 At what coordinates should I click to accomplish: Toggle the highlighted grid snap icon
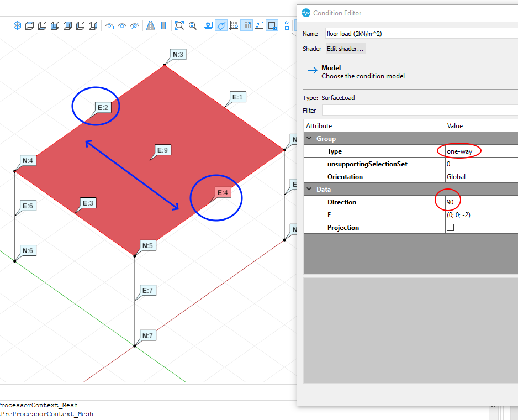point(247,25)
